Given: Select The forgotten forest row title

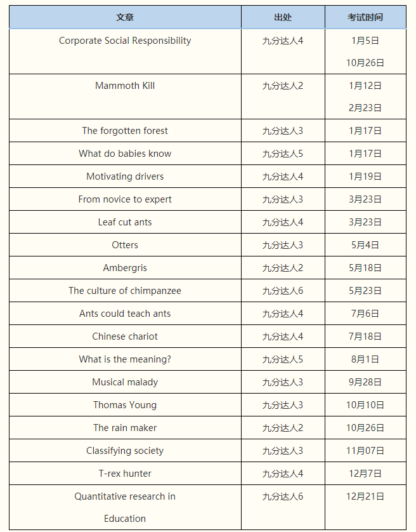Looking at the screenshot, I should pyautogui.click(x=125, y=131).
